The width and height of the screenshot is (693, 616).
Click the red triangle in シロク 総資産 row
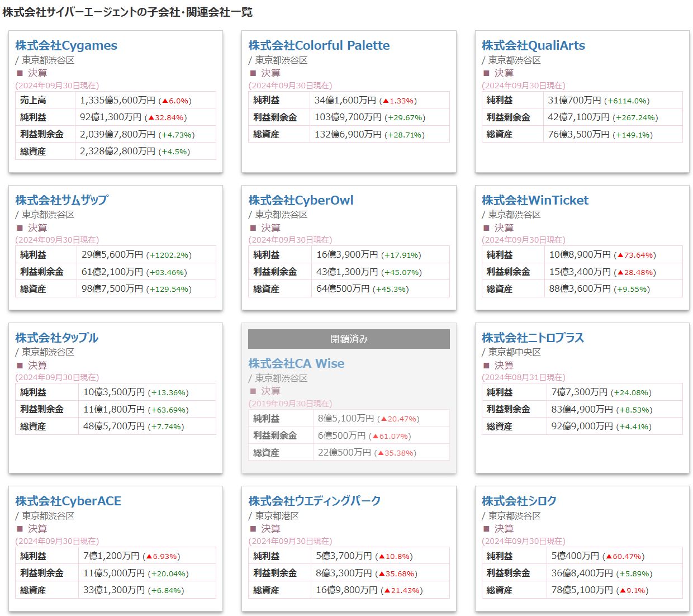[623, 590]
